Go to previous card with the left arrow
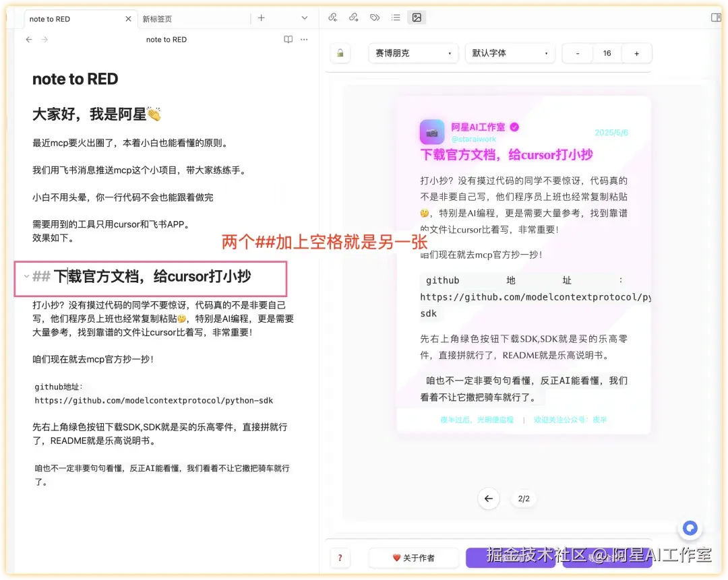The image size is (728, 580). point(489,498)
